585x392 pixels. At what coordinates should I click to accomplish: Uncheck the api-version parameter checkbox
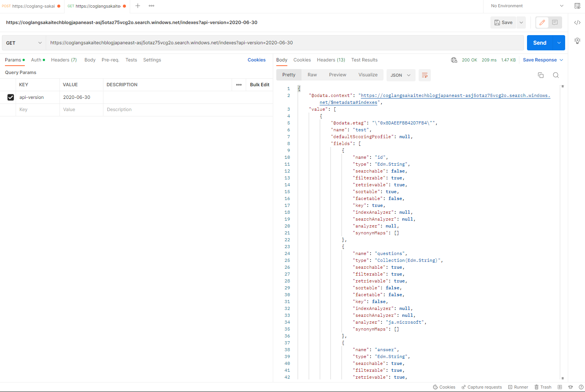[11, 97]
